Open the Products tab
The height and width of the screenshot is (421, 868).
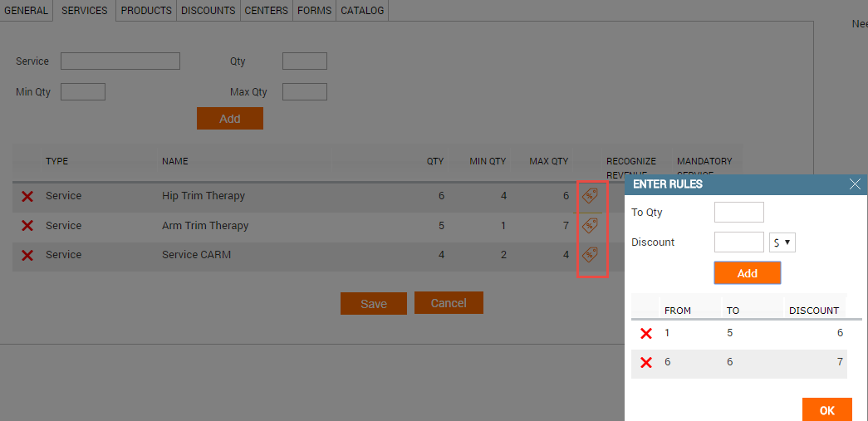coord(146,11)
